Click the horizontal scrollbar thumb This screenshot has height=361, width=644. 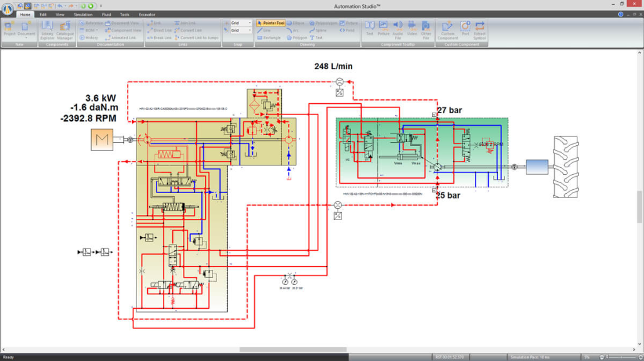point(293,350)
